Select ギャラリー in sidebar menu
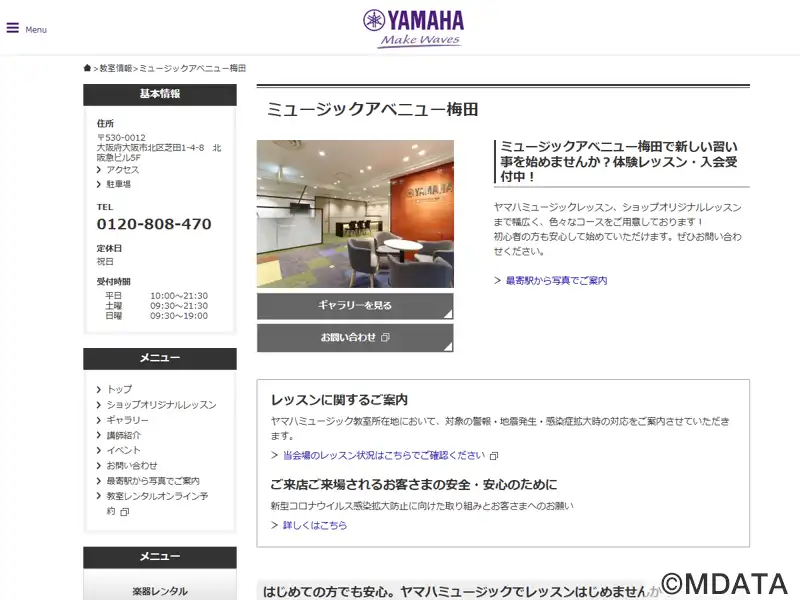This screenshot has height=600, width=800. [x=128, y=420]
